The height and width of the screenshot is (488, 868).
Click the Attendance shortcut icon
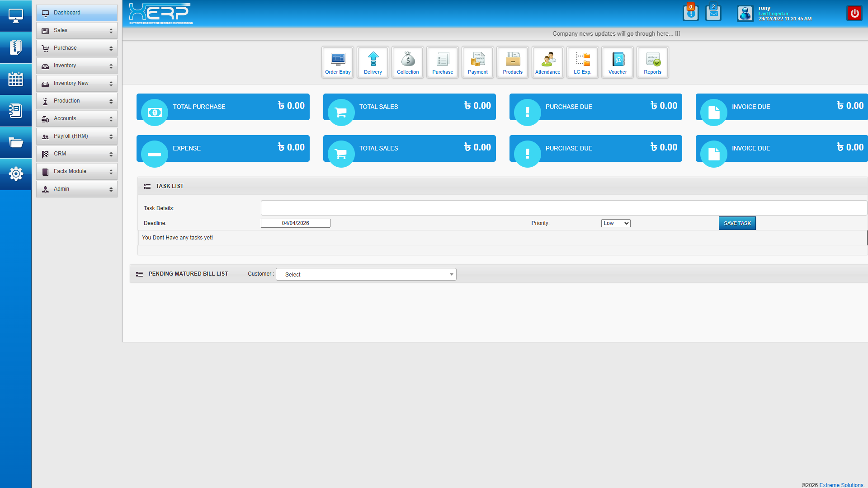coord(547,62)
